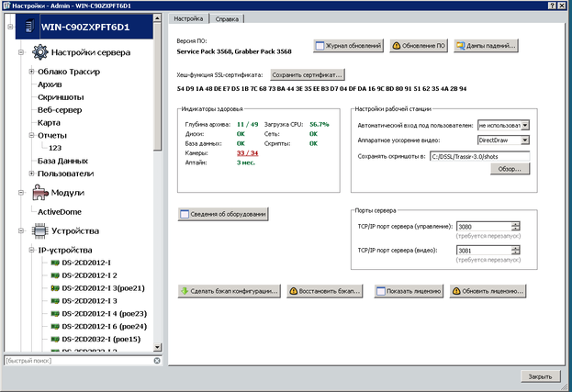Image resolution: width=572 pixels, height=392 pixels.
Task: Click the camera icon of DS-2CD2032-I (poe15)
Action: point(55,339)
